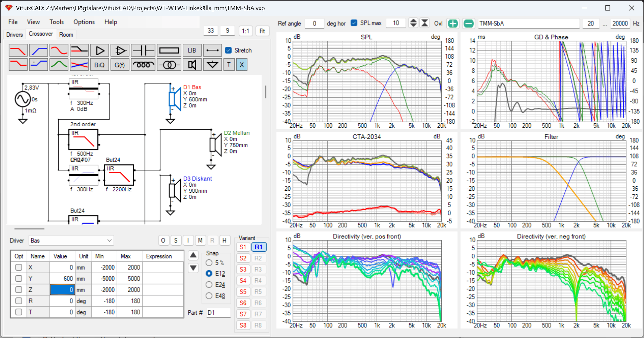
Task: Click the SPL max spinner arrows
Action: [x=413, y=23]
